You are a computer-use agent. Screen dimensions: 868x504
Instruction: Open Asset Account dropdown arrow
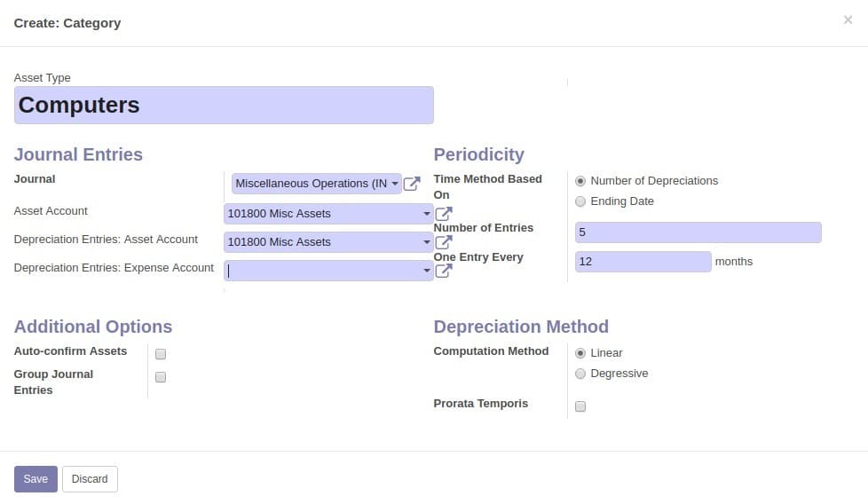tap(426, 214)
